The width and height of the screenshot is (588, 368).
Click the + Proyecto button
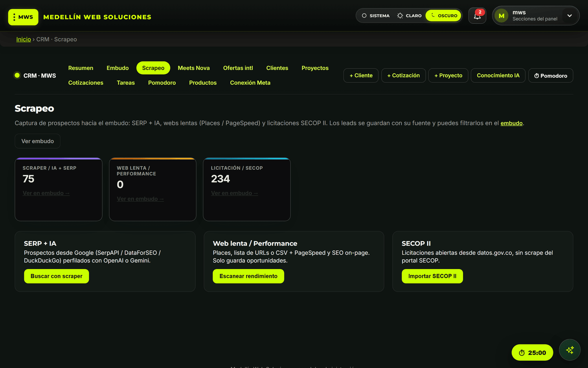448,75
